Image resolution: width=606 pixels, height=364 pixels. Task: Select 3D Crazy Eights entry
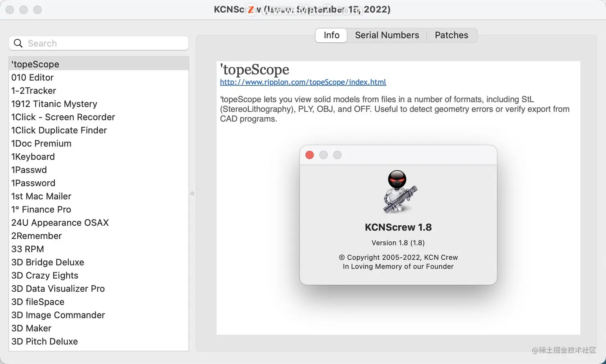(99, 276)
